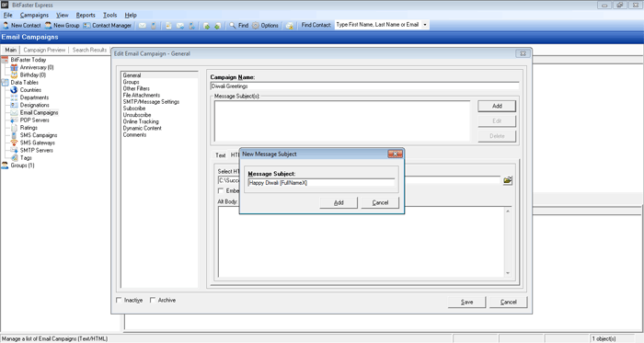
Task: Select Birthday (0) cake icon in tree
Action: pos(14,75)
